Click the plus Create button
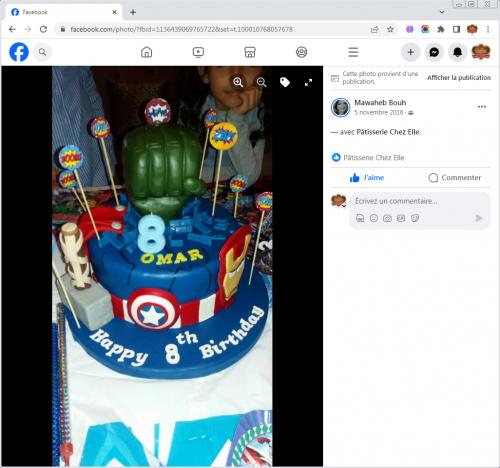 click(410, 52)
